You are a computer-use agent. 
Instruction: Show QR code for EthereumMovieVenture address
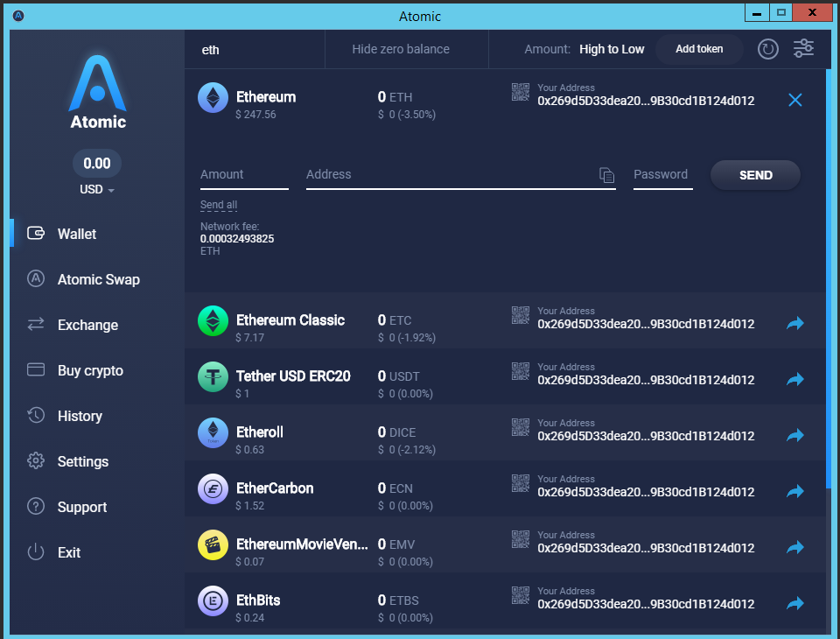point(520,539)
